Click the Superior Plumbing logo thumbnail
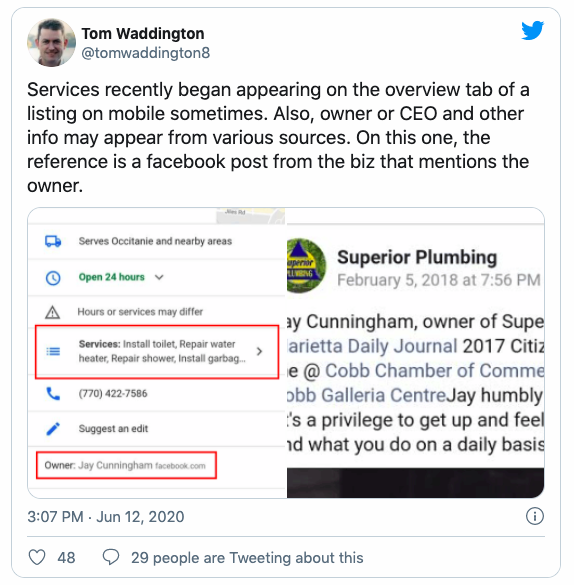 point(306,265)
